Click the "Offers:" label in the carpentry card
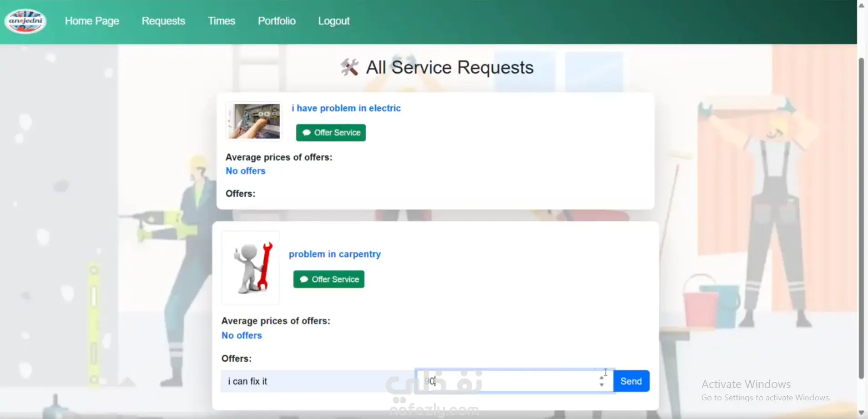 237,359
